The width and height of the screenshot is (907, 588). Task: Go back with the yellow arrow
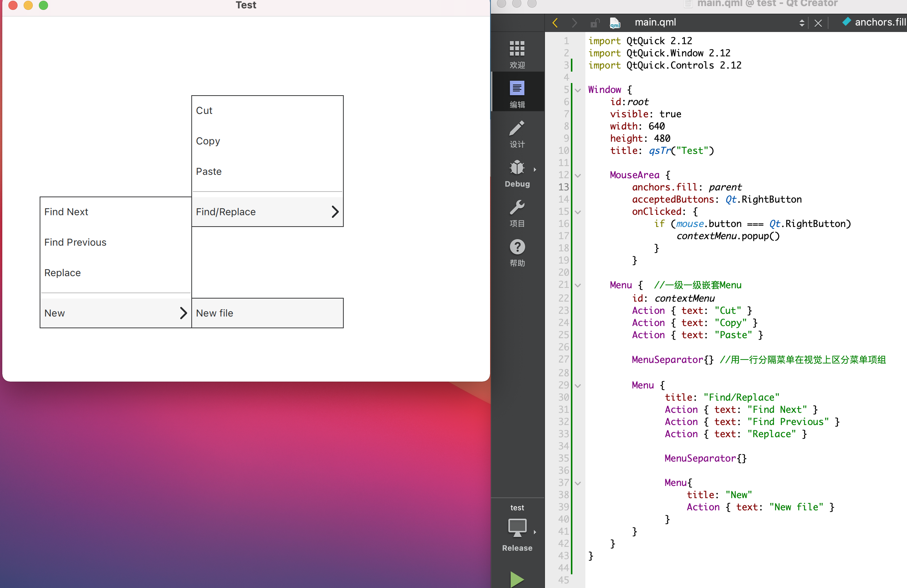point(555,23)
